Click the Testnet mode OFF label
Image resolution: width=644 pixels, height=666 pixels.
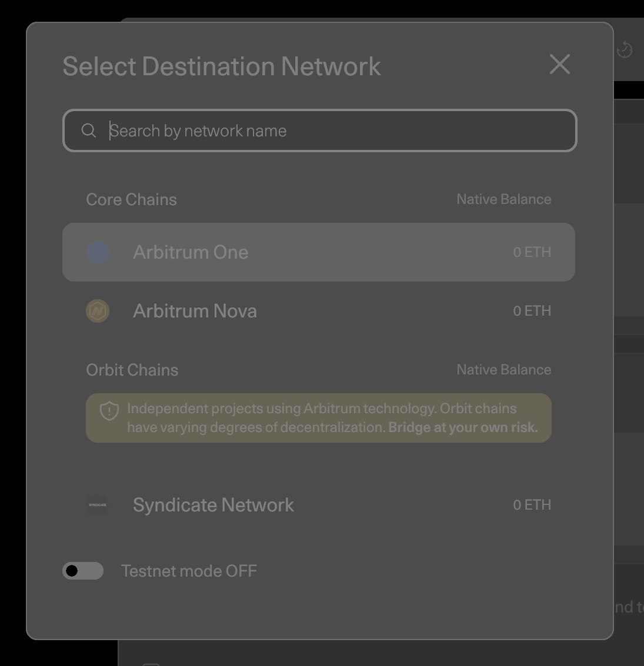pos(189,571)
